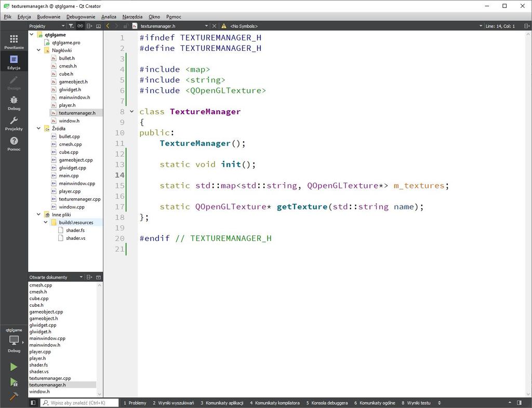Select the Edycja mode icon

(x=14, y=62)
